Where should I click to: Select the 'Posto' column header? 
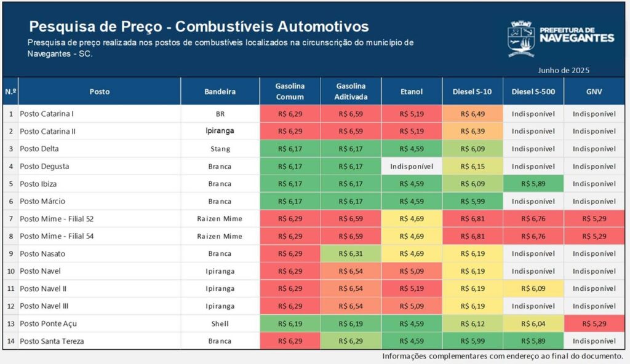[100, 92]
